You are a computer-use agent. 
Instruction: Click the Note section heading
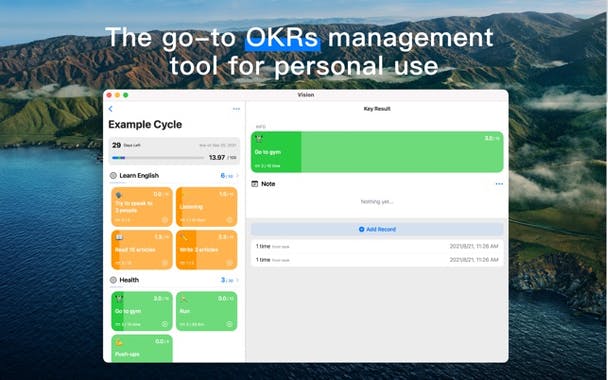(268, 184)
